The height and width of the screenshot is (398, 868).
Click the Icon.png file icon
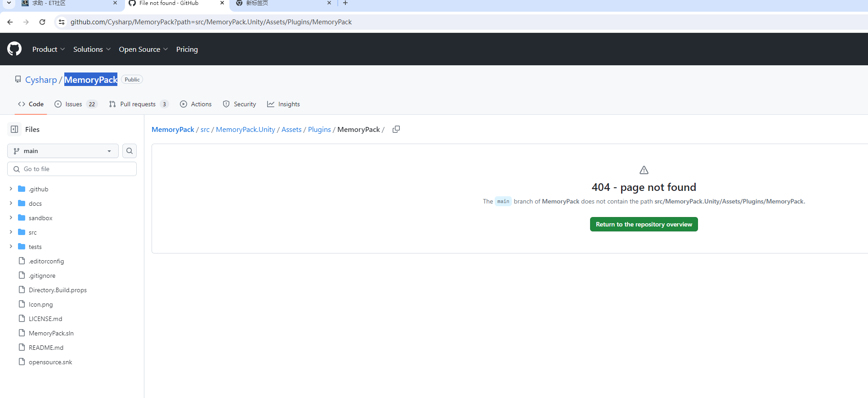[x=22, y=304]
